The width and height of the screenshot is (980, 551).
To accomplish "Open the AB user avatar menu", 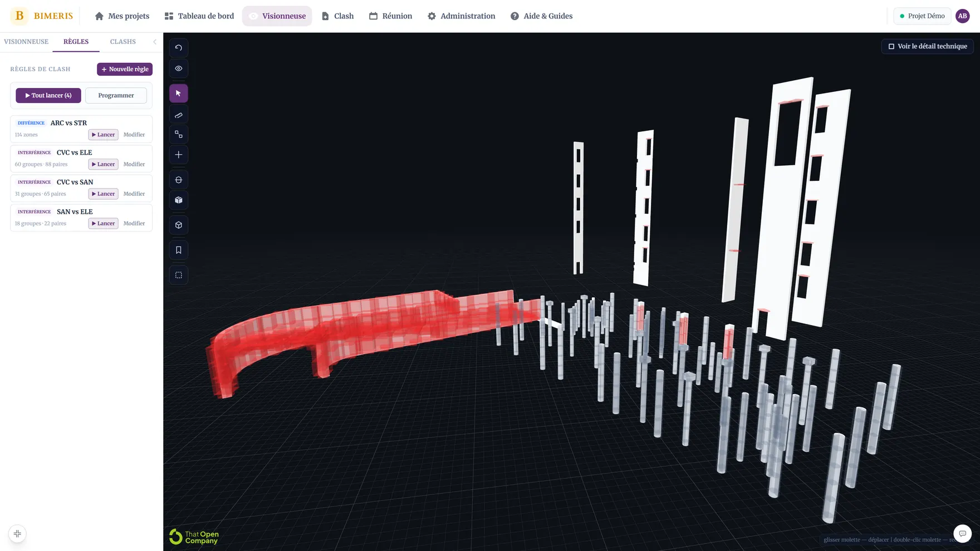I will coord(962,16).
